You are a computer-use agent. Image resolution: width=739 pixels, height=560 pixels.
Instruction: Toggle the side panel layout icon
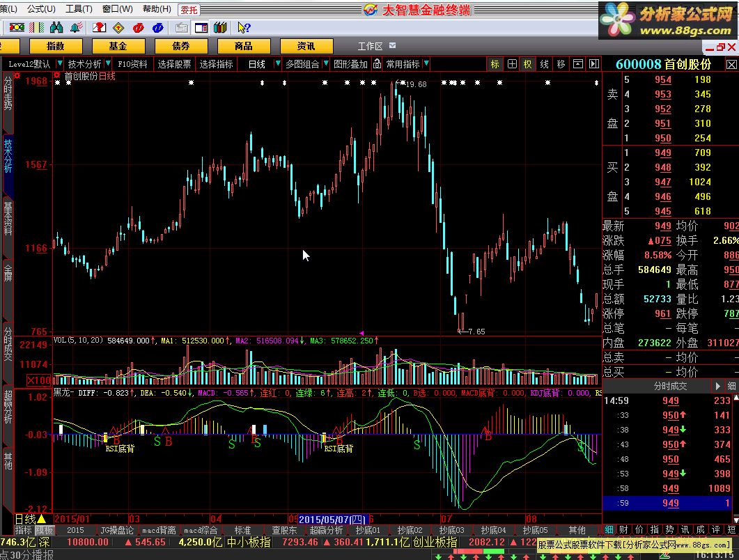tap(201, 28)
